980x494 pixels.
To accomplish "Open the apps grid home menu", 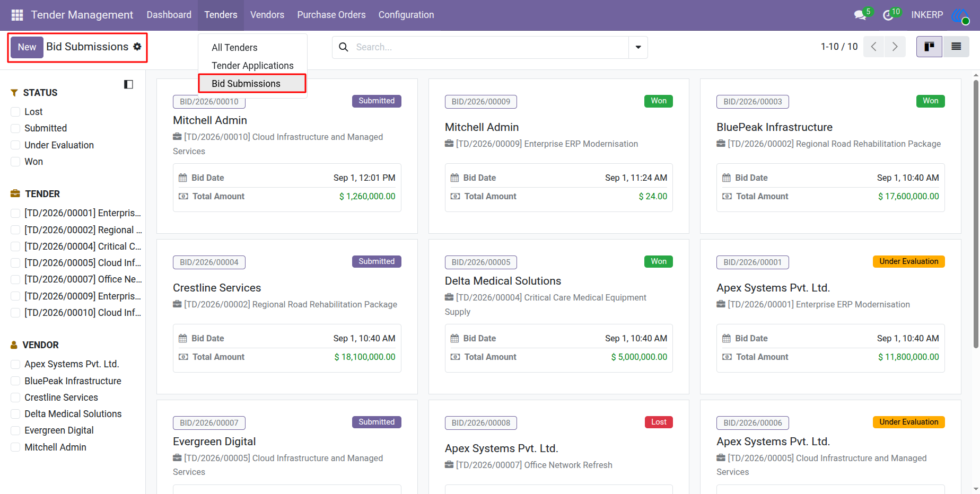I will 17,15.
